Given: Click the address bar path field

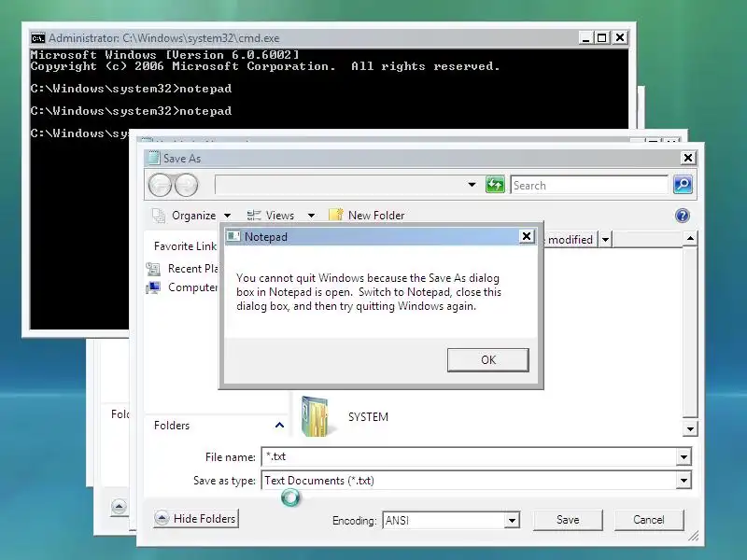Looking at the screenshot, I should click(339, 185).
